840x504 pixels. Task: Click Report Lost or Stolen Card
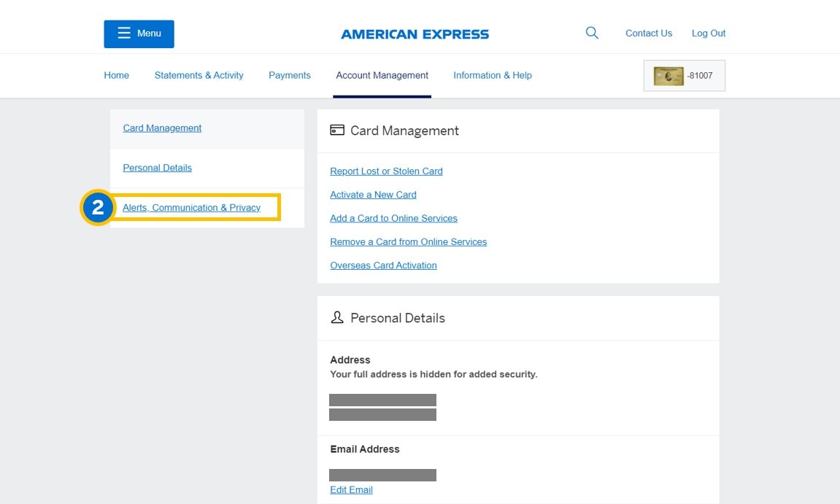click(386, 171)
